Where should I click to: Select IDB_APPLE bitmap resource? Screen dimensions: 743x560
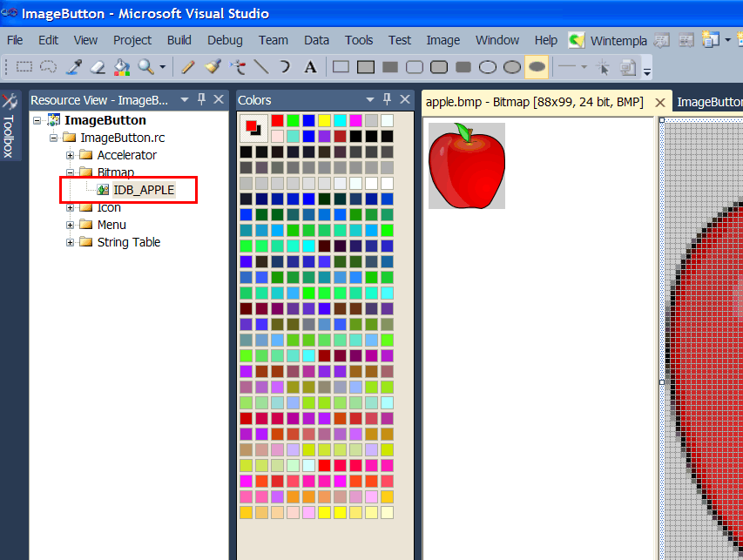point(144,190)
